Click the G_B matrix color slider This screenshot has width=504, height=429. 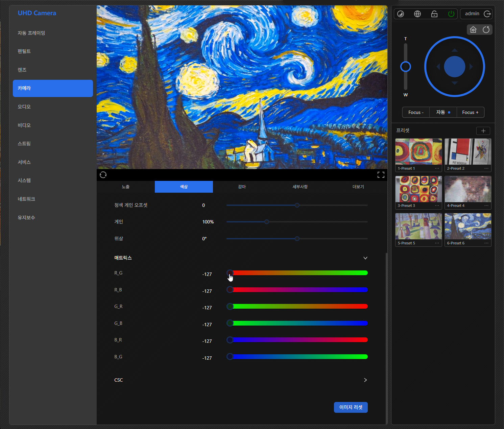pyautogui.click(x=297, y=323)
